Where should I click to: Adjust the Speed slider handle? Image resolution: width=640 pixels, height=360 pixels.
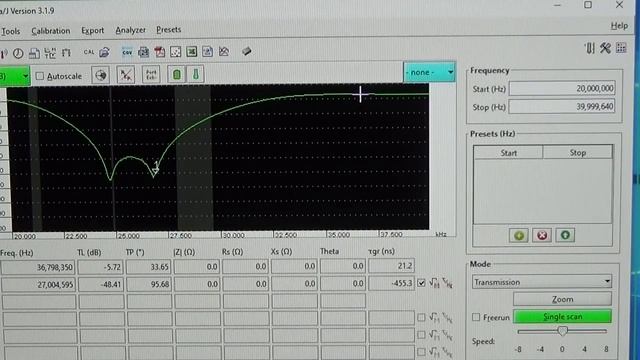[562, 331]
